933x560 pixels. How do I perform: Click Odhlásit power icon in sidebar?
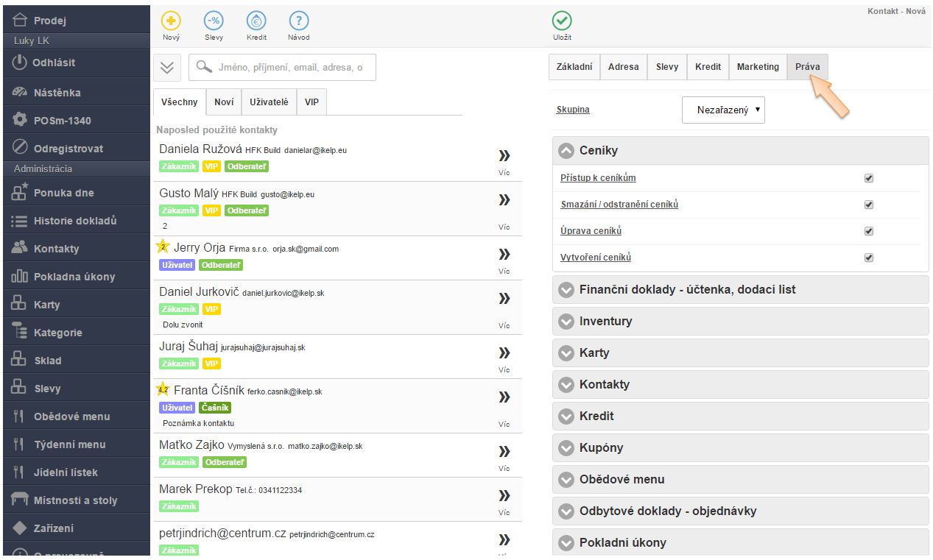point(20,63)
